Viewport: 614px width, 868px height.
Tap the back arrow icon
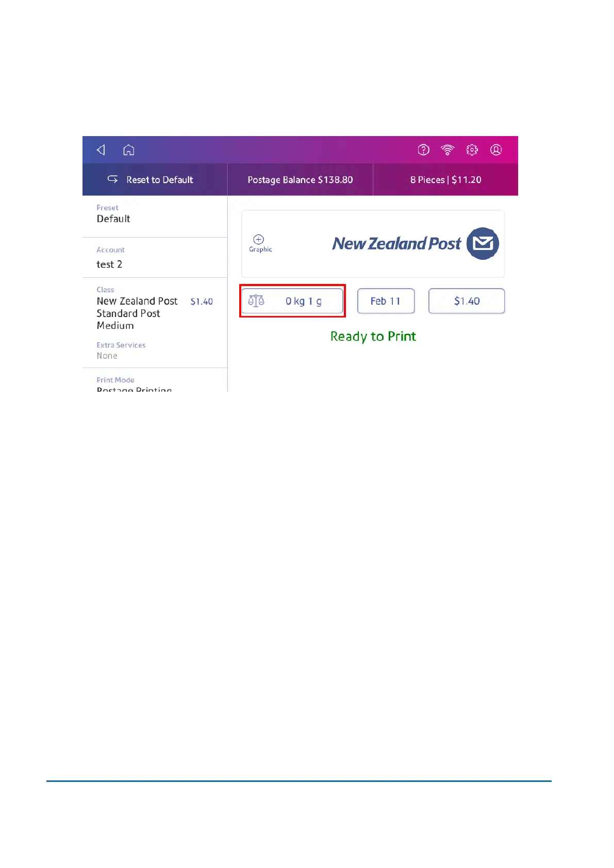click(101, 150)
